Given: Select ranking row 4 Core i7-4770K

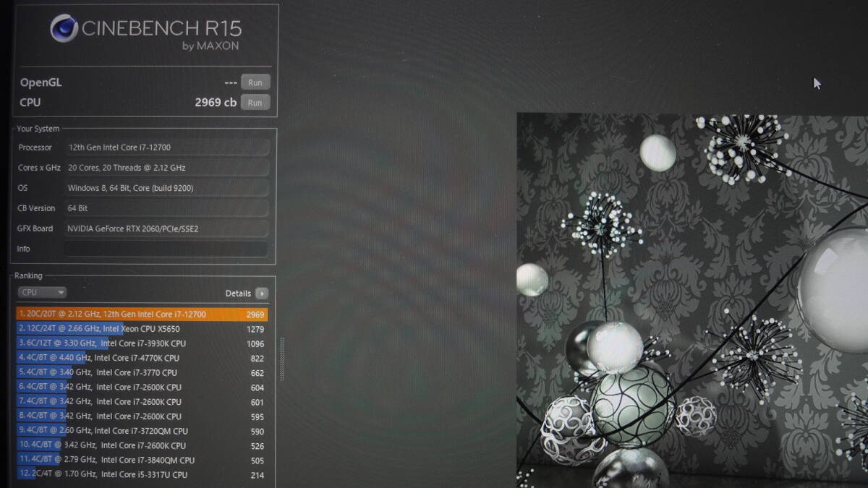Looking at the screenshot, I should [142, 358].
